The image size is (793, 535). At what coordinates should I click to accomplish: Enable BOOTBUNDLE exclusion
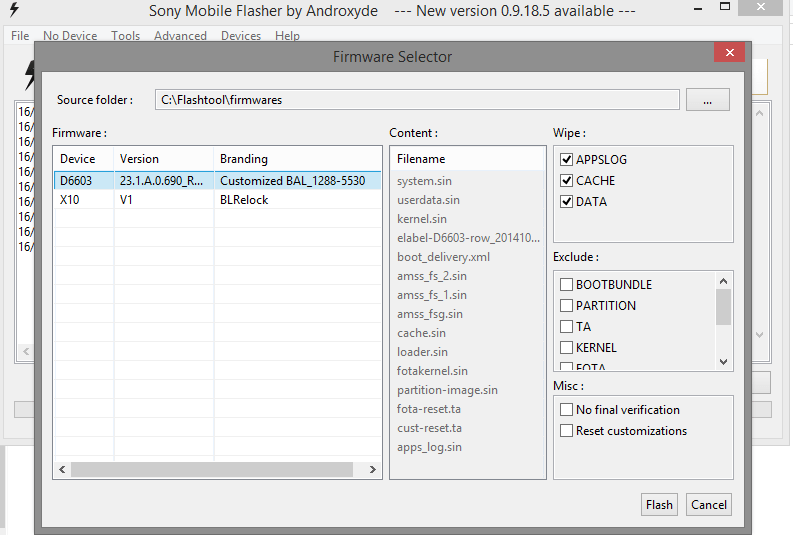566,285
